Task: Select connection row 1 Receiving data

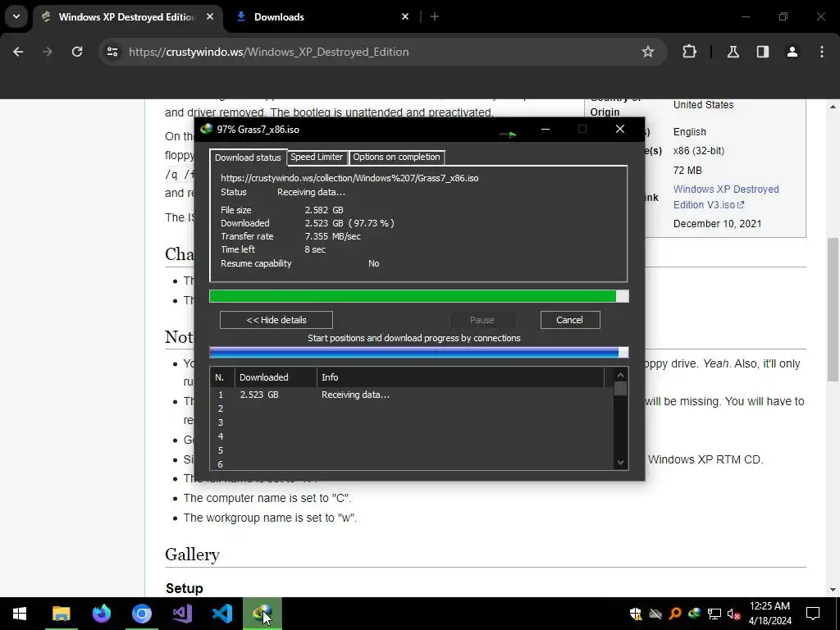Action: click(x=412, y=395)
